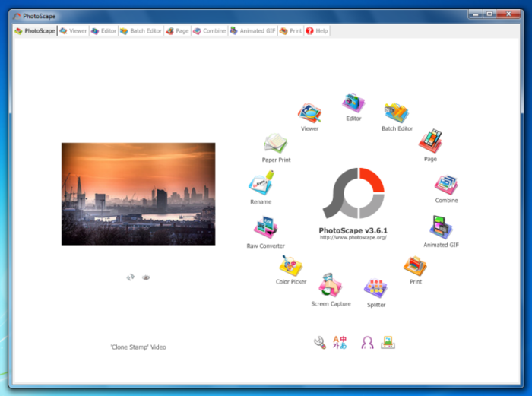Switch to the Print tab
The height and width of the screenshot is (396, 532).
291,31
